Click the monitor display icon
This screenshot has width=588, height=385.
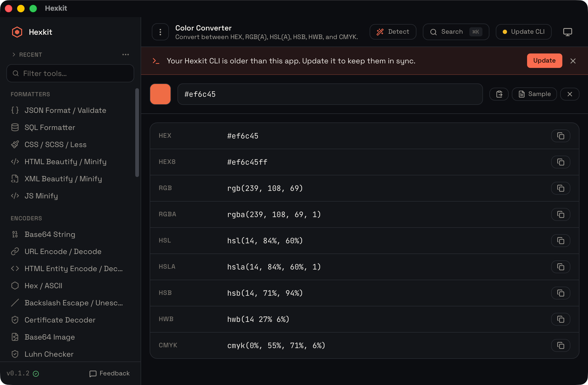[568, 32]
